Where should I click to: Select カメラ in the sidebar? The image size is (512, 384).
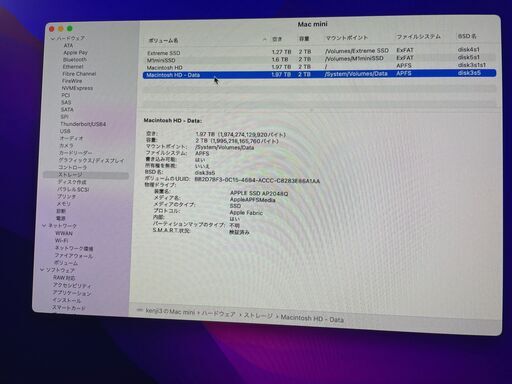coord(66,146)
